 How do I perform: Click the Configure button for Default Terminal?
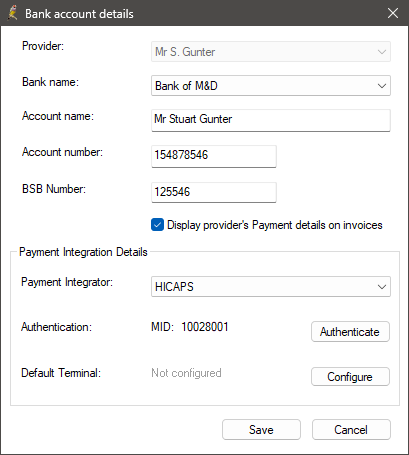tap(350, 377)
